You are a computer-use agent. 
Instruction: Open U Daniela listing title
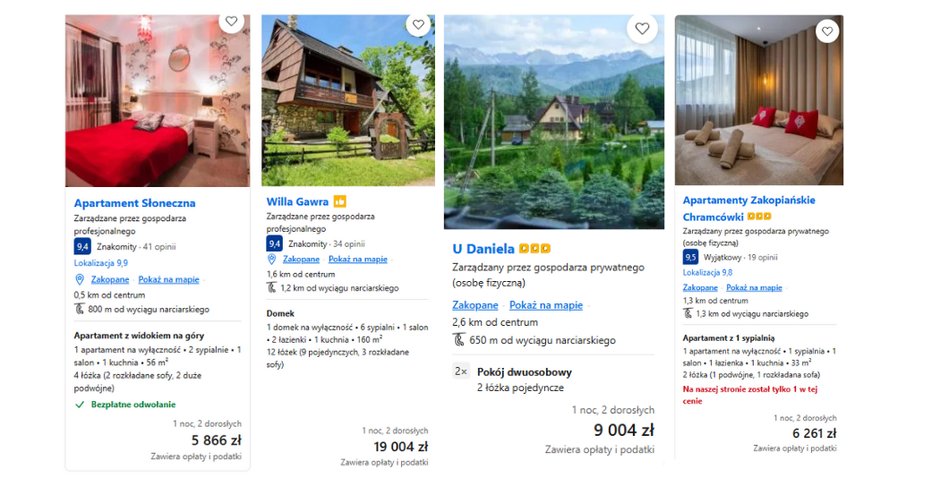tap(483, 249)
